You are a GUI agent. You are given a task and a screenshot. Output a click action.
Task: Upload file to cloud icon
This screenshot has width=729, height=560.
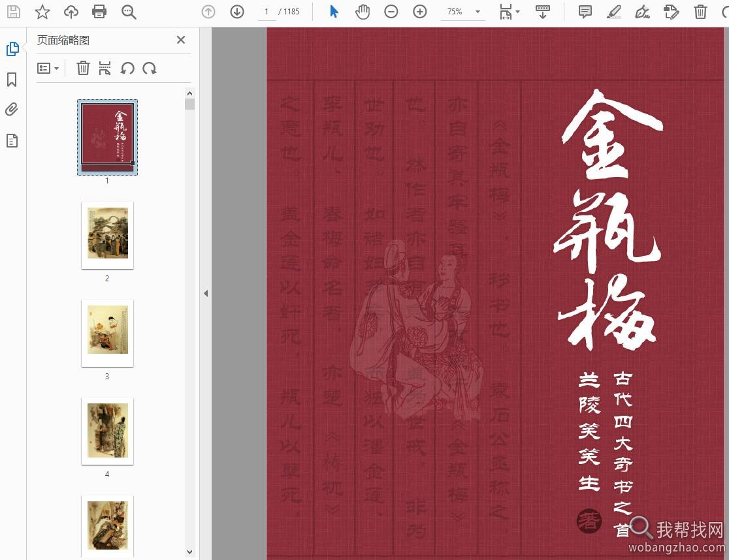click(71, 12)
